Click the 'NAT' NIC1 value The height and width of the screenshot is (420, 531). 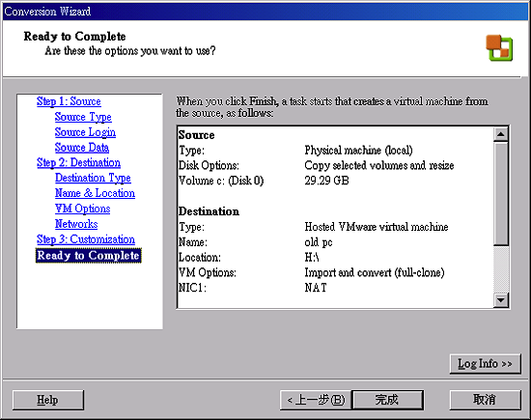tap(316, 288)
